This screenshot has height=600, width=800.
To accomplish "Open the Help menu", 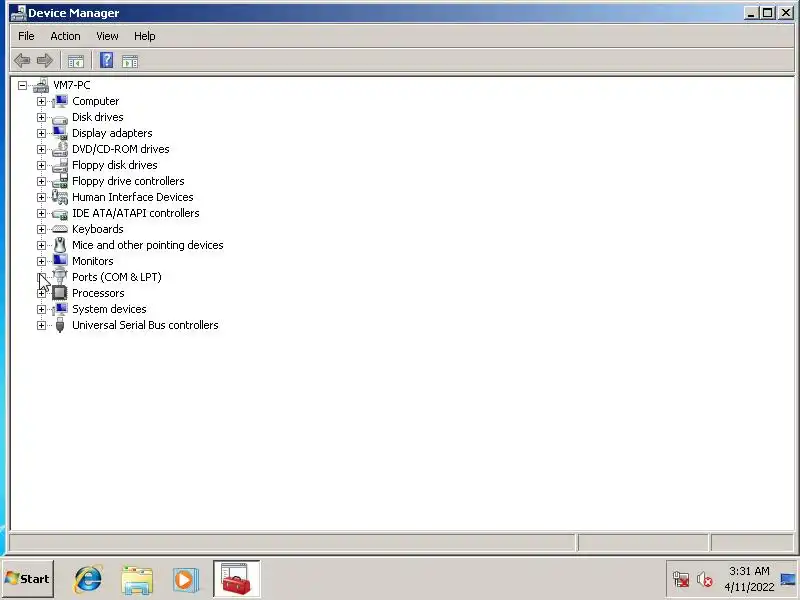I will (x=144, y=36).
